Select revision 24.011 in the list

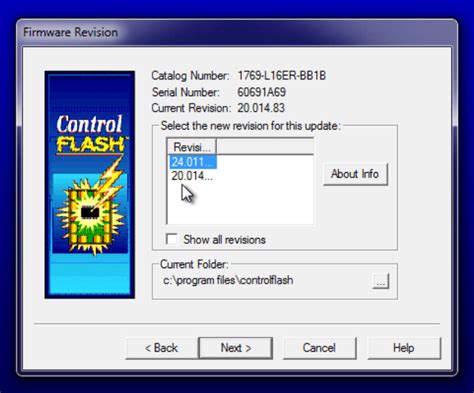pos(193,162)
